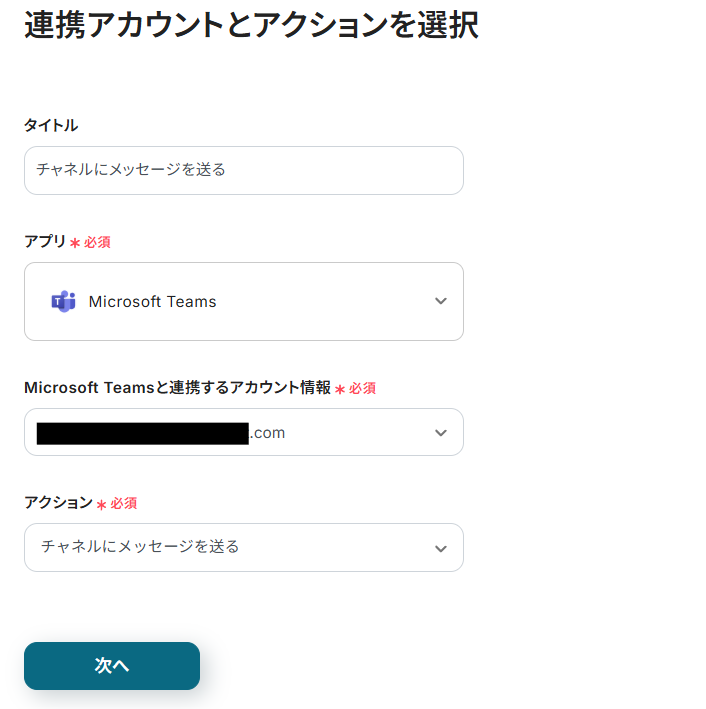Select the Microsoft Teams app name text
Screen dimensions: 706x709
(x=152, y=302)
